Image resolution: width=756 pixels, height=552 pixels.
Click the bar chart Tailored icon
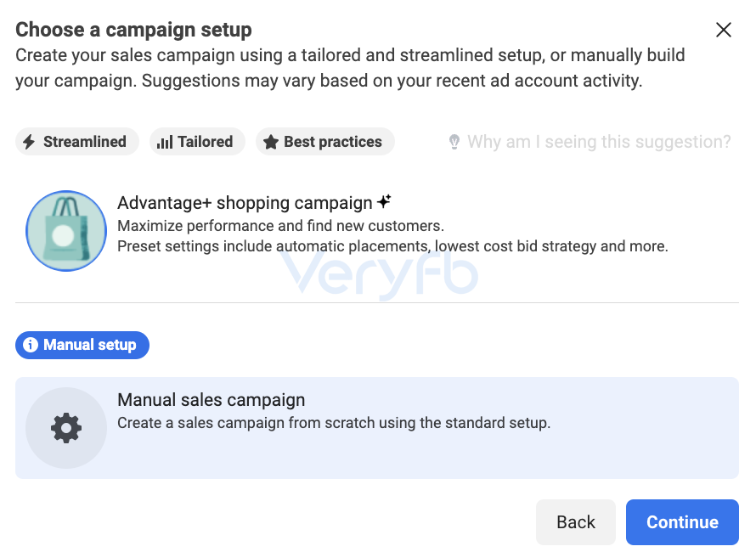point(165,142)
